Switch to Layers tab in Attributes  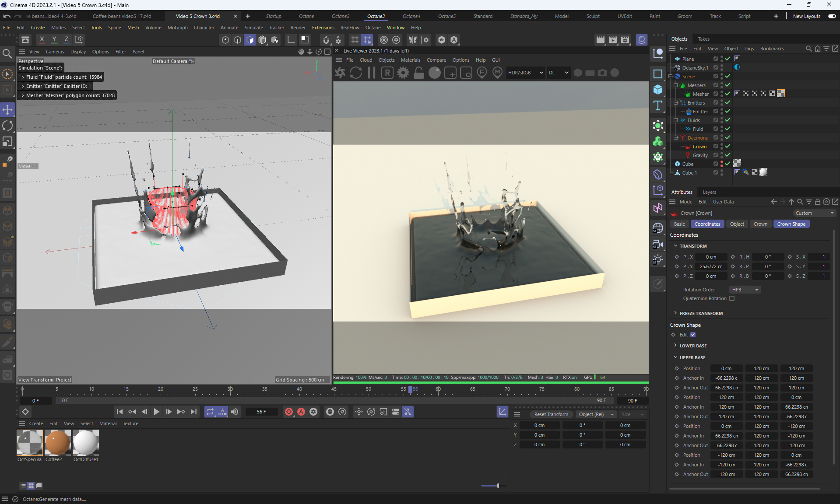[709, 192]
